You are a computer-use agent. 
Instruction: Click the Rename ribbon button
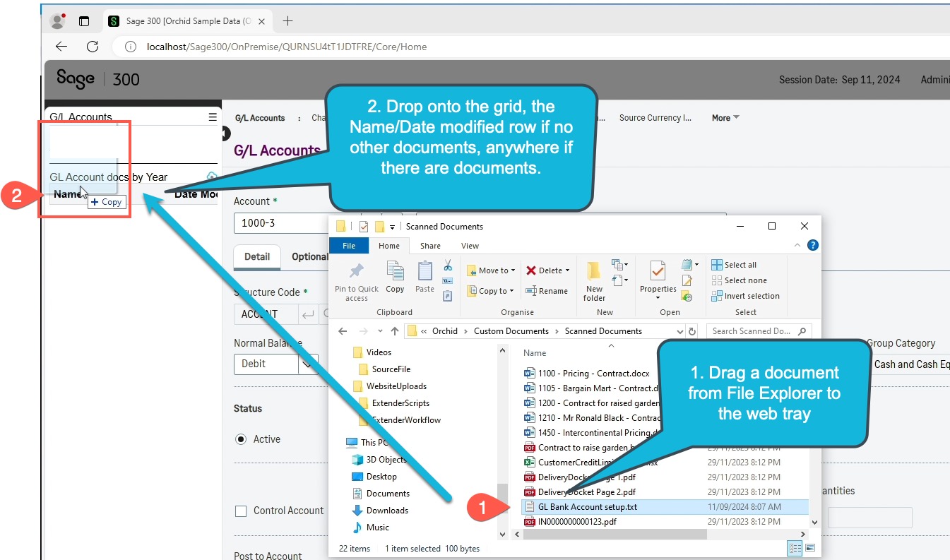(x=547, y=290)
